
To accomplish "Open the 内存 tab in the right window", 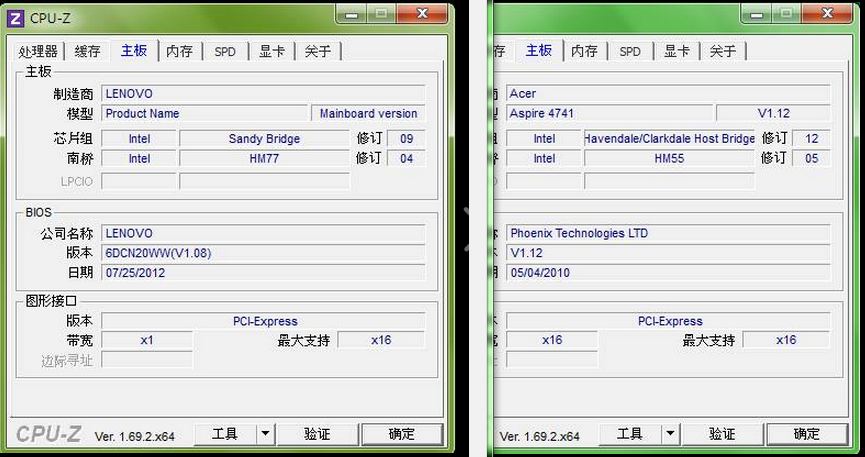I will [x=584, y=51].
